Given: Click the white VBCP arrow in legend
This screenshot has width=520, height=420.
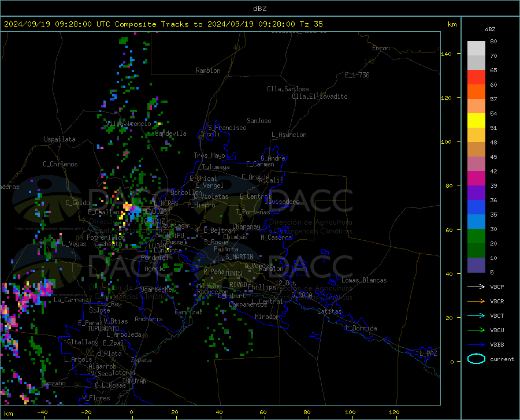Looking at the screenshot, I should pos(476,287).
